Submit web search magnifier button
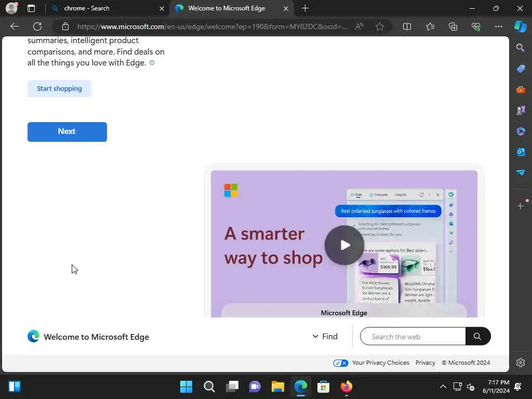 [x=478, y=337]
